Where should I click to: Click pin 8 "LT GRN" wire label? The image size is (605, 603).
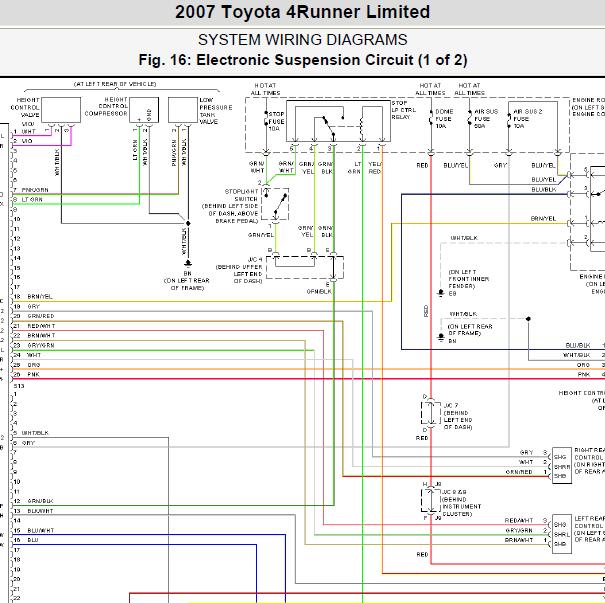[x=32, y=200]
